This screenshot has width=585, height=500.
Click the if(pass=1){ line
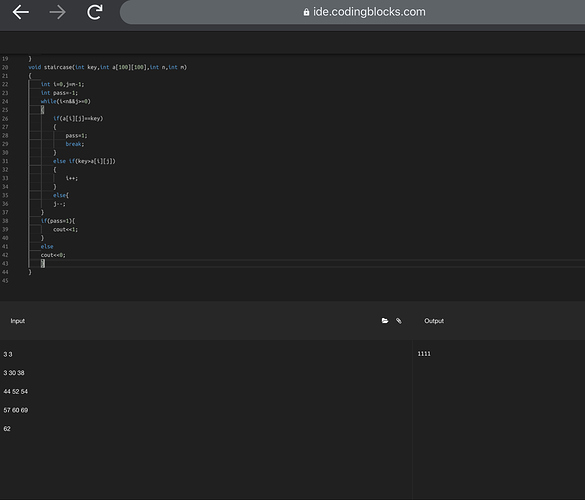tap(58, 221)
